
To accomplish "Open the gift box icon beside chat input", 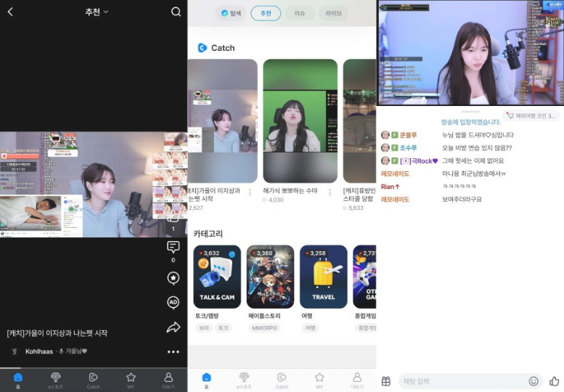I will point(386,381).
